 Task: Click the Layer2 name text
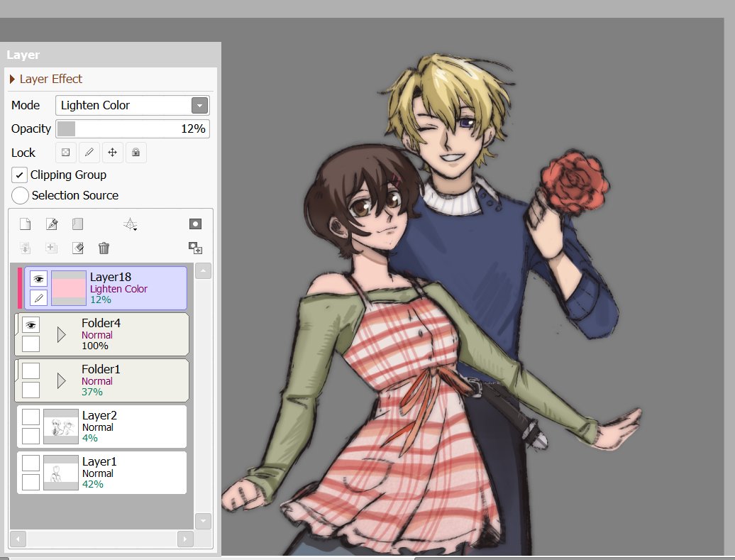(99, 415)
